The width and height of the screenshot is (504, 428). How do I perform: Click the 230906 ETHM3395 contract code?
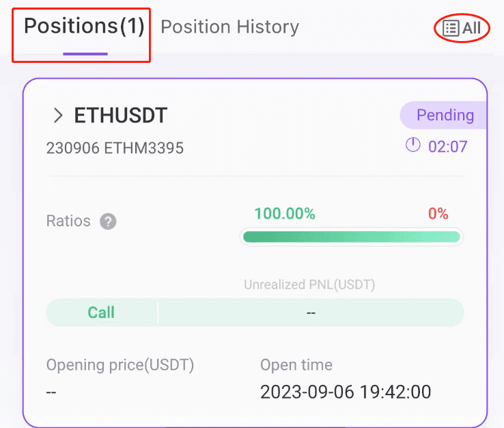point(115,148)
